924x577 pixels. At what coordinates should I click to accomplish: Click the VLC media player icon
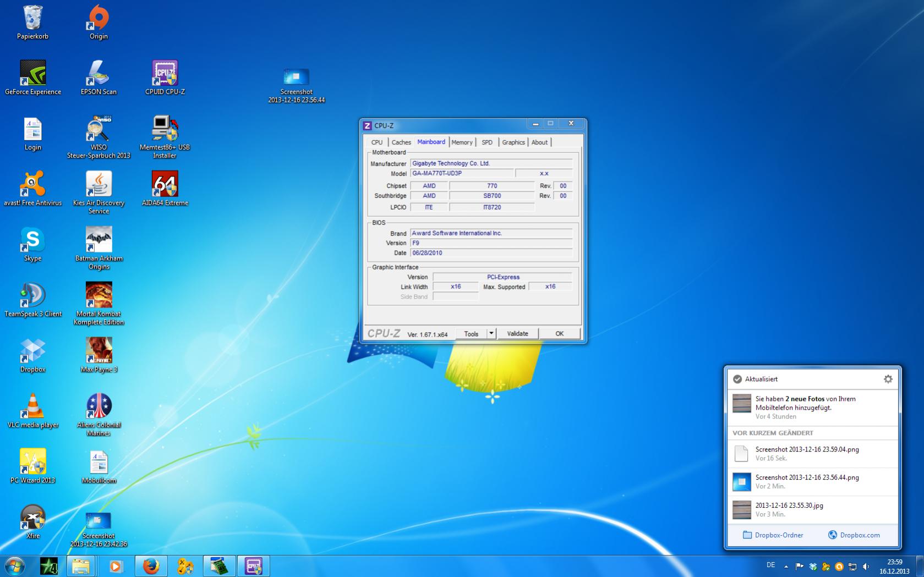click(x=33, y=411)
